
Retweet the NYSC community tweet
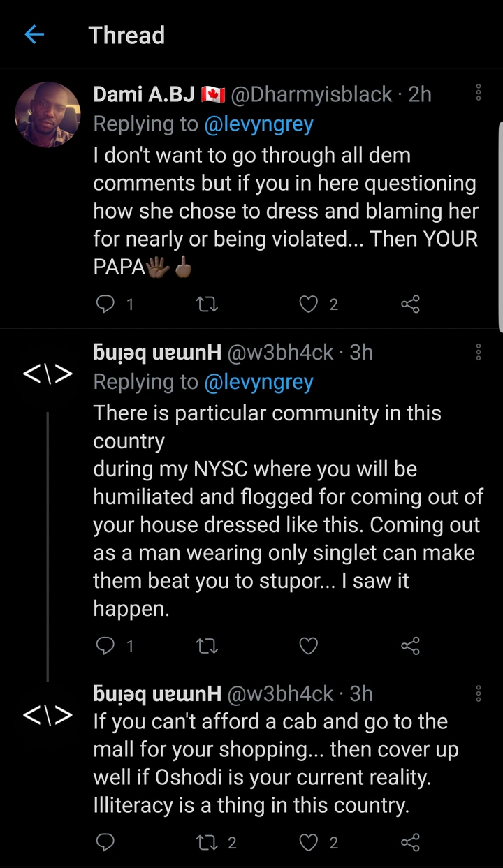(207, 646)
